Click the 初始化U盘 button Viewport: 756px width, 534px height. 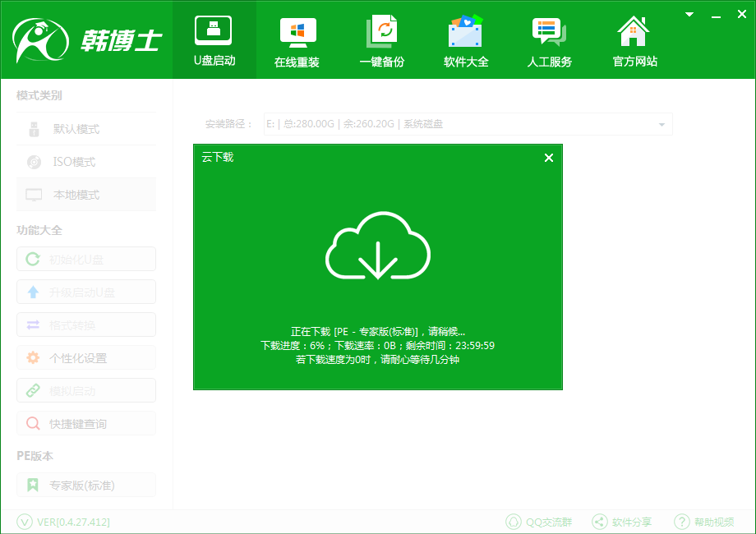click(x=86, y=260)
